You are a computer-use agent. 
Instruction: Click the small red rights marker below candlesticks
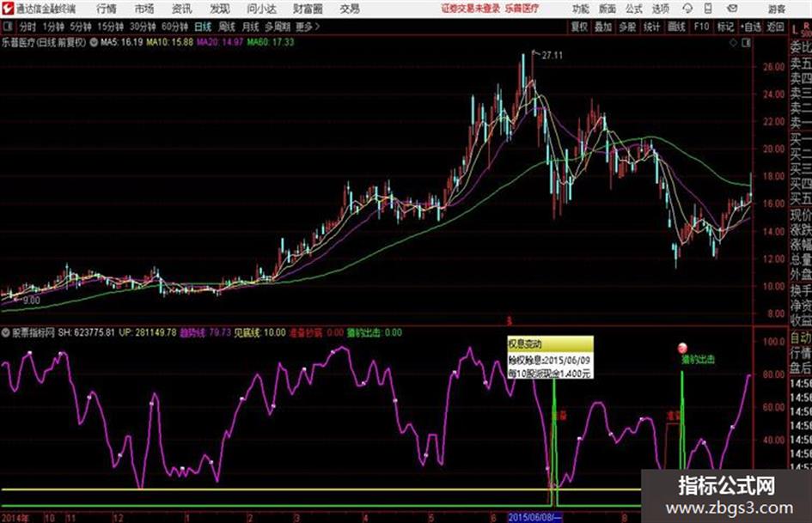coord(509,321)
